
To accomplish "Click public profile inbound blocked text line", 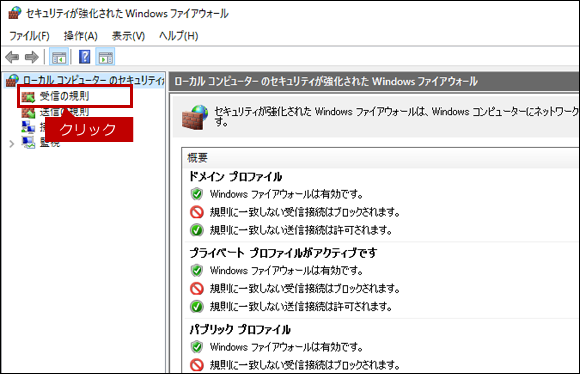I will coord(305,365).
